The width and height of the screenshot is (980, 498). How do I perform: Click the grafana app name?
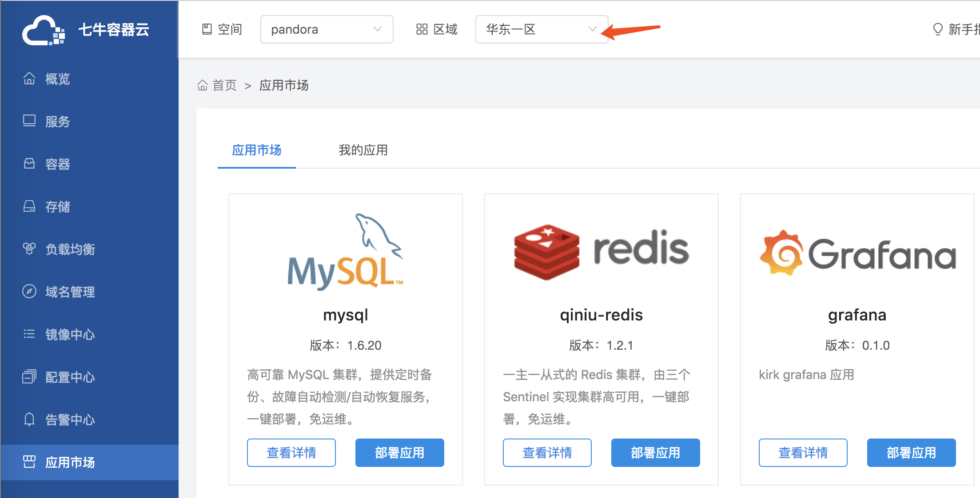tap(857, 315)
